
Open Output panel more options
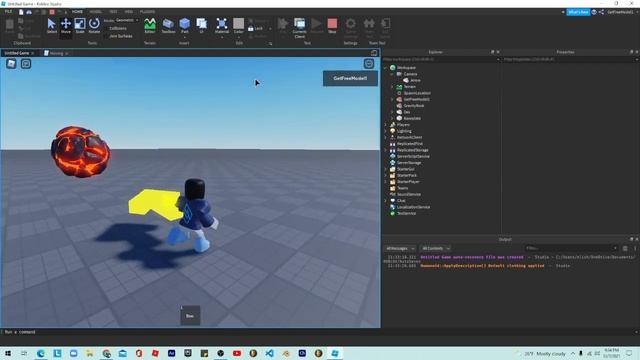pyautogui.click(x=635, y=248)
